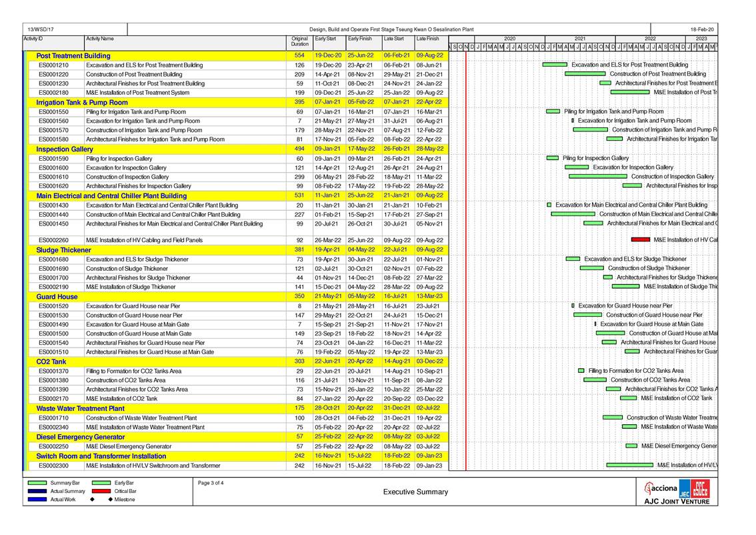The image size is (756, 535).
Task: Click red critical bar for HV Cabling installation
Action: [x=640, y=239]
